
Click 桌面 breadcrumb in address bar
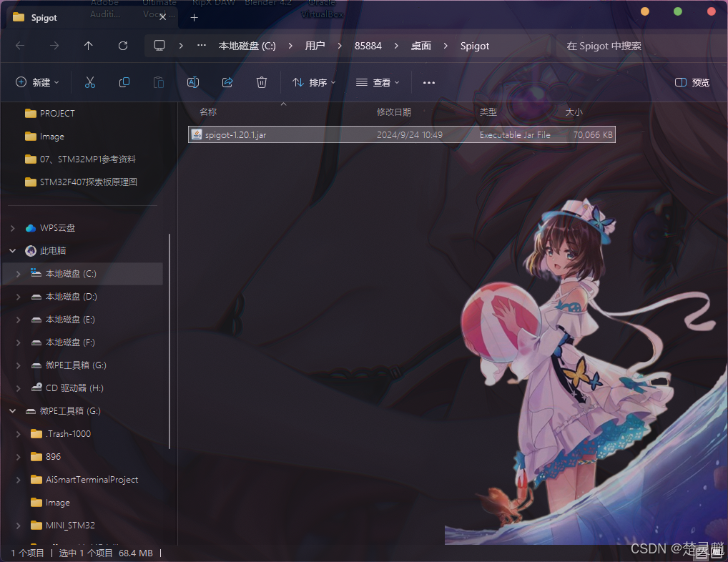tap(421, 46)
